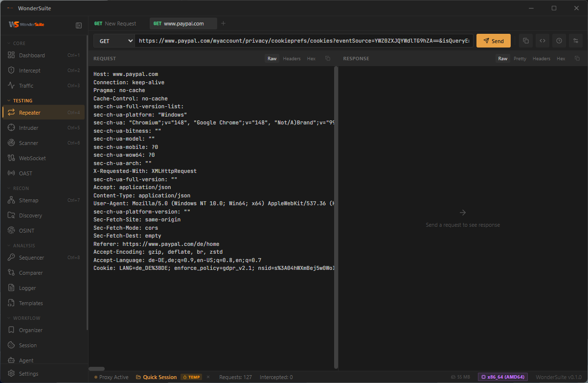This screenshot has width=588, height=383.
Task: Click the 'X-Requested-With: XMLHttpRequest' line
Action: coord(145,171)
